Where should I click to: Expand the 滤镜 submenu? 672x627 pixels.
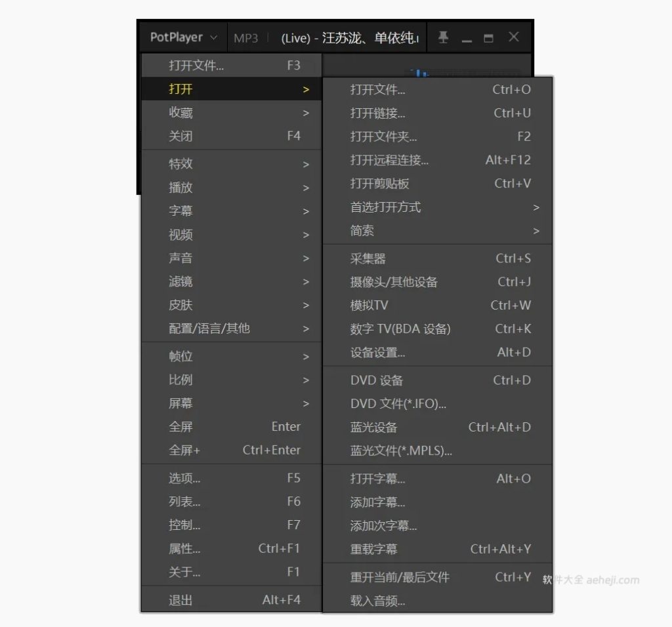pyautogui.click(x=181, y=281)
